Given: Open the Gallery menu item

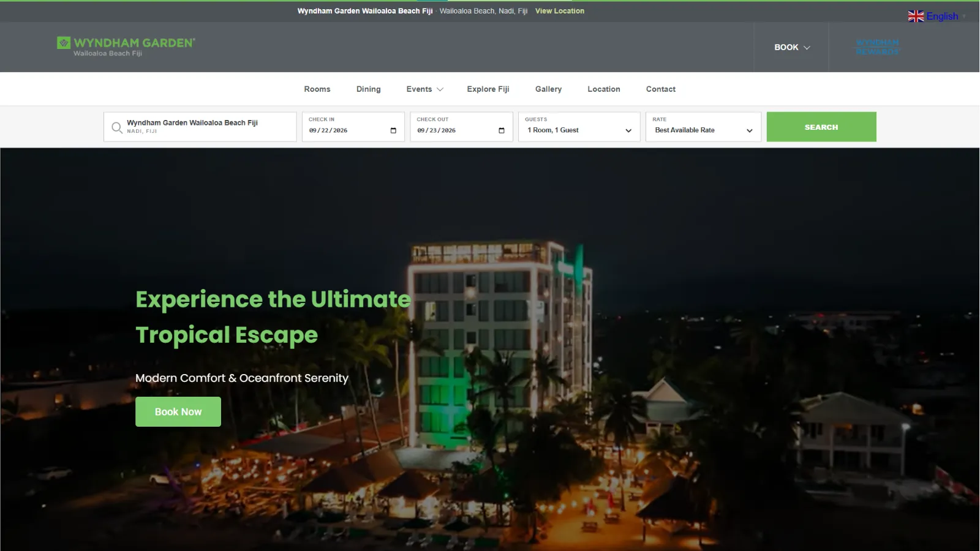Looking at the screenshot, I should (x=548, y=89).
